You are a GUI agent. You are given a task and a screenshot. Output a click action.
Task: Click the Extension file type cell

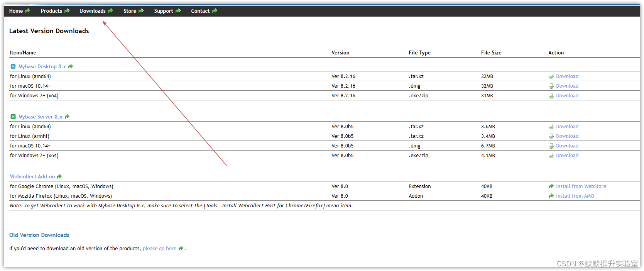[x=419, y=186]
